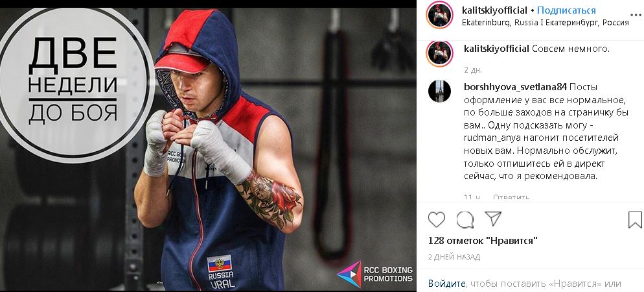Click the RCC Boxing Promotions logo on the image
Screen dimensions: 644x292
tap(375, 274)
